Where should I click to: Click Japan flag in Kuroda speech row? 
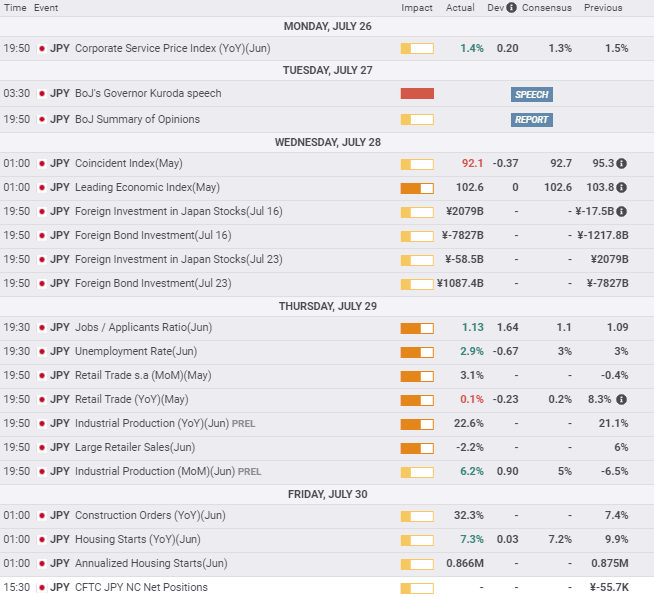point(41,94)
